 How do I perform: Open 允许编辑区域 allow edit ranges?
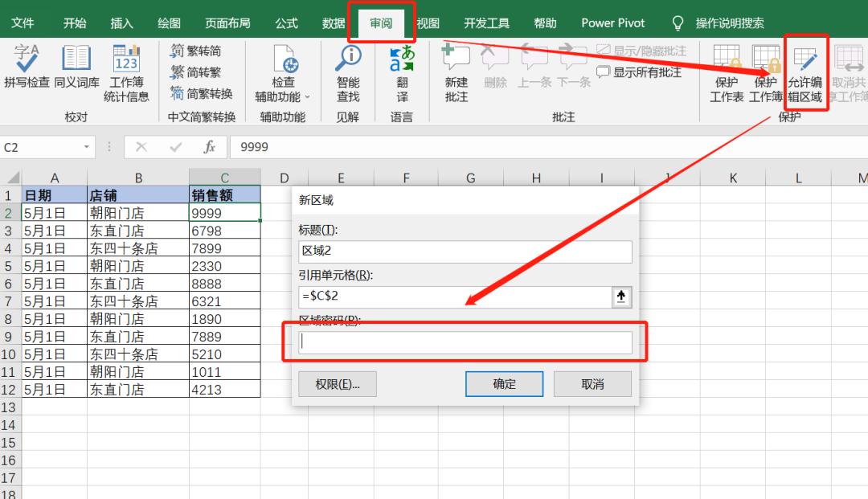click(x=806, y=72)
